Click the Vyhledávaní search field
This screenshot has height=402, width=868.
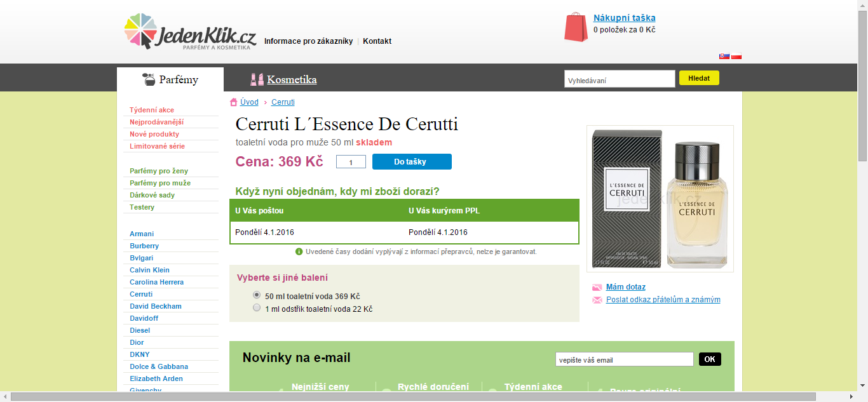click(620, 79)
